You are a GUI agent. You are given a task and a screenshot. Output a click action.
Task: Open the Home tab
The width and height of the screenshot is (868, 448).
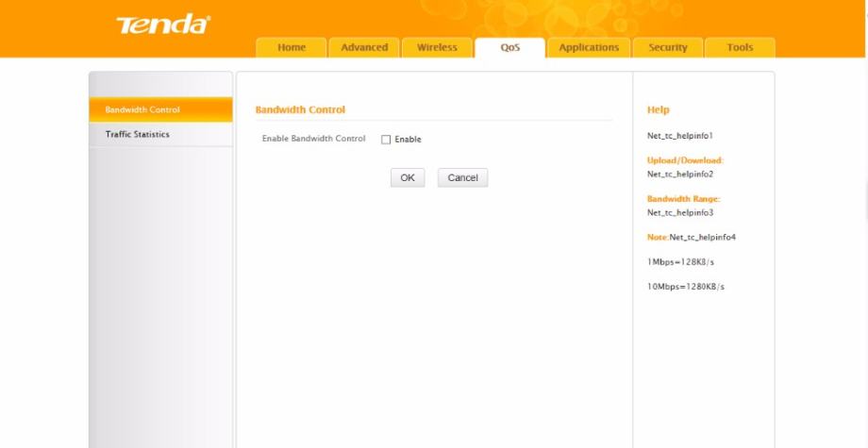click(x=292, y=48)
